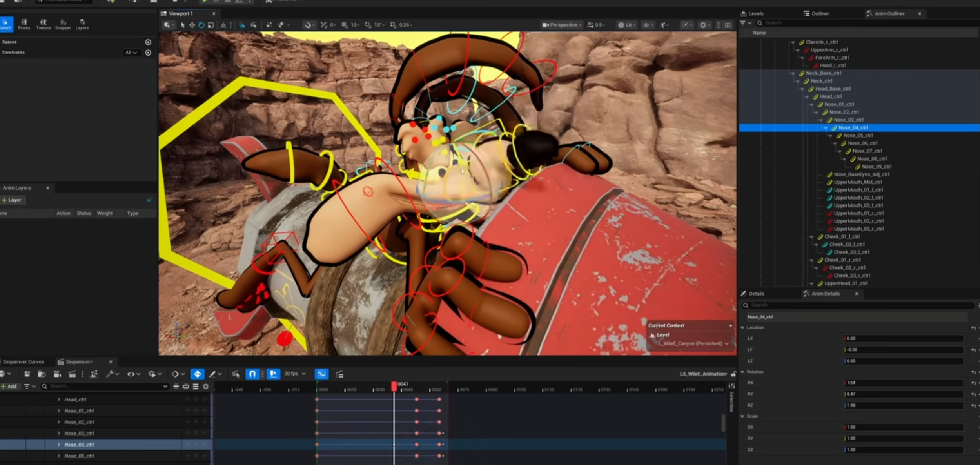
Task: Click the viewport layout grid icon
Action: (728, 25)
